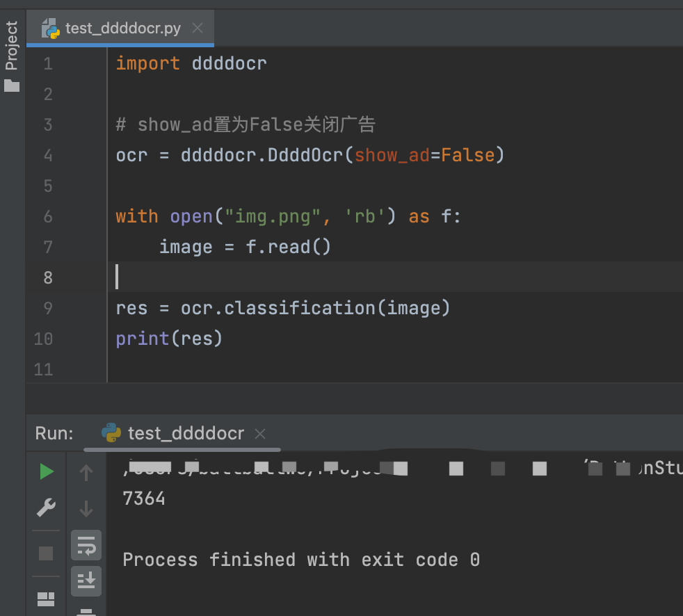The width and height of the screenshot is (683, 616).
Task: Click the 'import' keyword on line 1
Action: click(x=147, y=63)
